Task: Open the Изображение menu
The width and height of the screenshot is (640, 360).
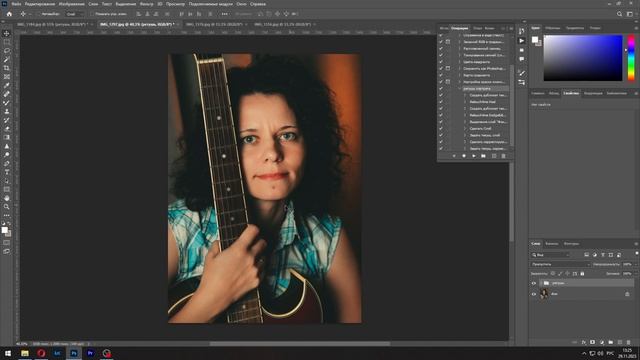Action: coord(71,4)
